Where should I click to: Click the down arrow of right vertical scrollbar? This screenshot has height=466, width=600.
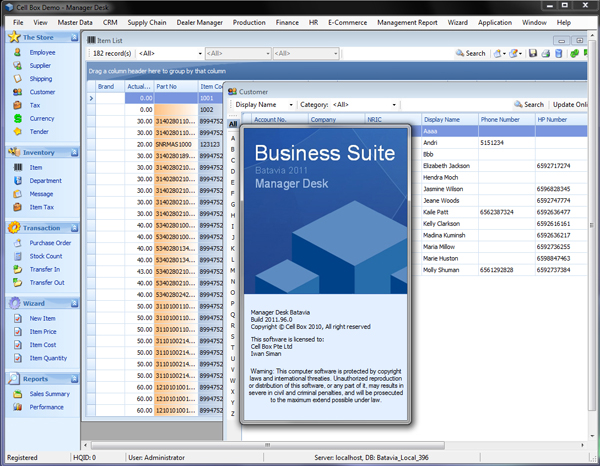tap(592, 436)
